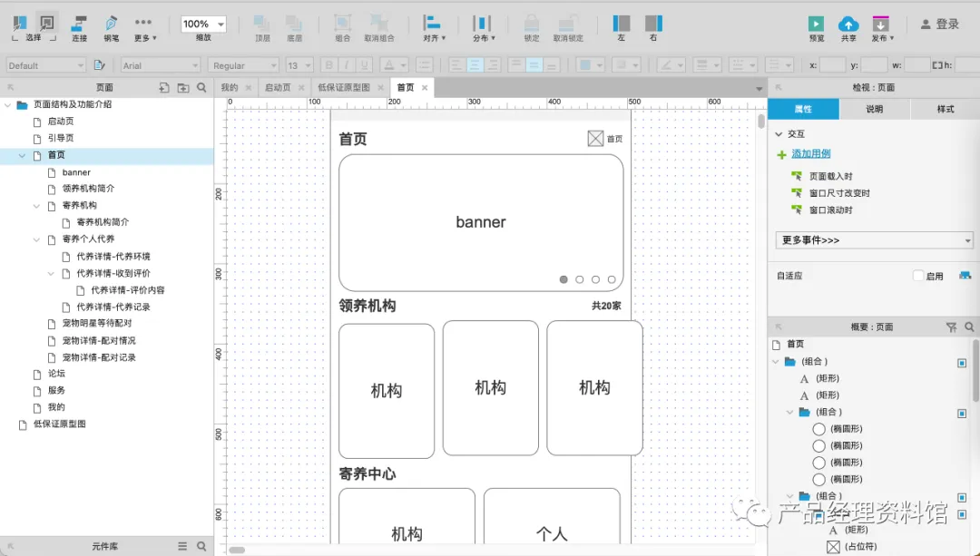Viewport: 980px width, 556px height.
Task: Toggle bold formatting B
Action: 328,65
